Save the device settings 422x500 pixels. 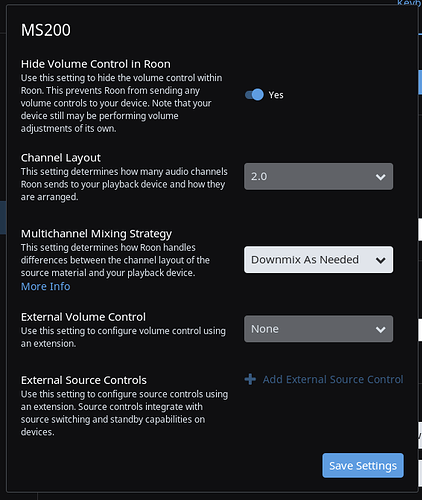click(363, 465)
